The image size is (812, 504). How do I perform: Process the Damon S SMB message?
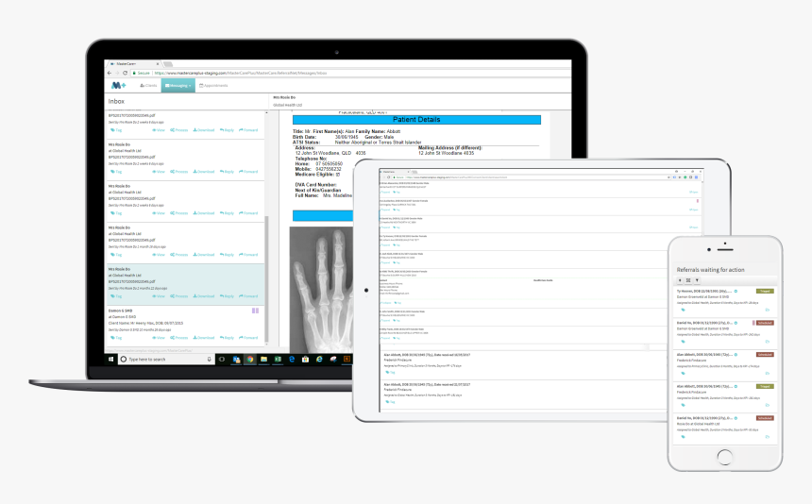tap(179, 338)
